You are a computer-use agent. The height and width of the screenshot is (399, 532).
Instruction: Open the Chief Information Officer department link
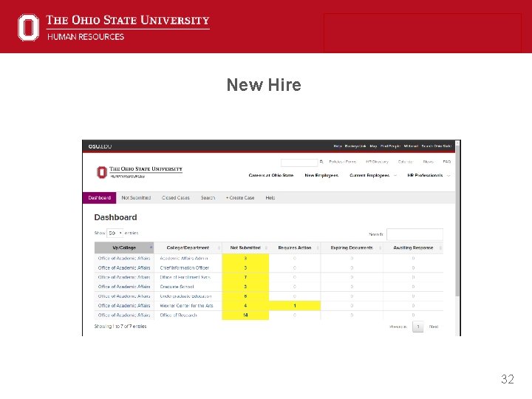pyautogui.click(x=184, y=268)
